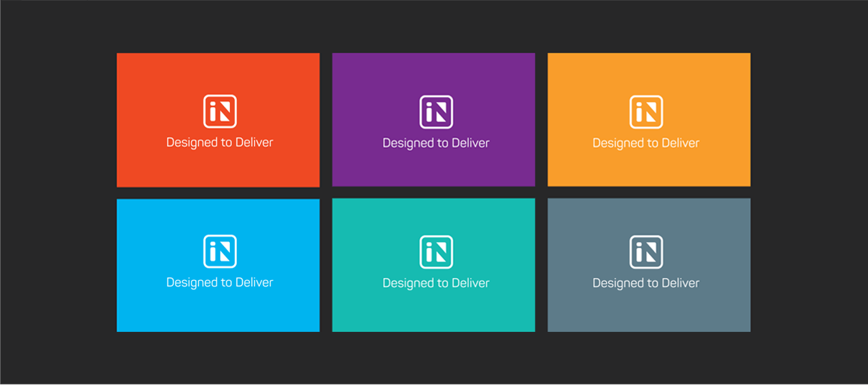Click the iN logo on the purple card
The width and height of the screenshot is (868, 385).
[436, 112]
